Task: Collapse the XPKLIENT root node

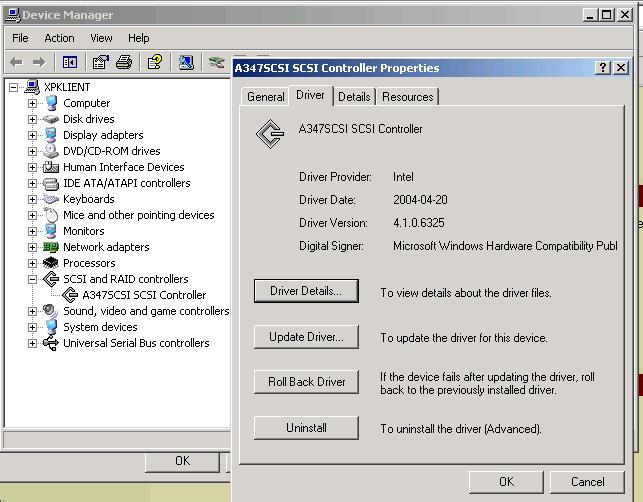Action: [13, 87]
